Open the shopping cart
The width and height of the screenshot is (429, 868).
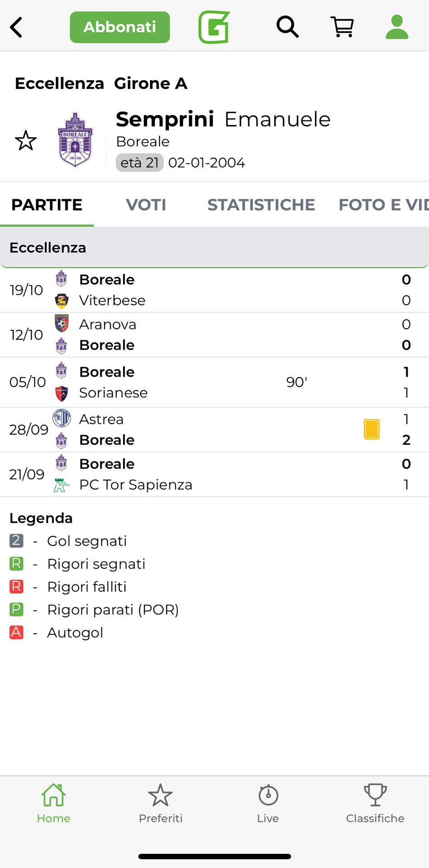342,27
